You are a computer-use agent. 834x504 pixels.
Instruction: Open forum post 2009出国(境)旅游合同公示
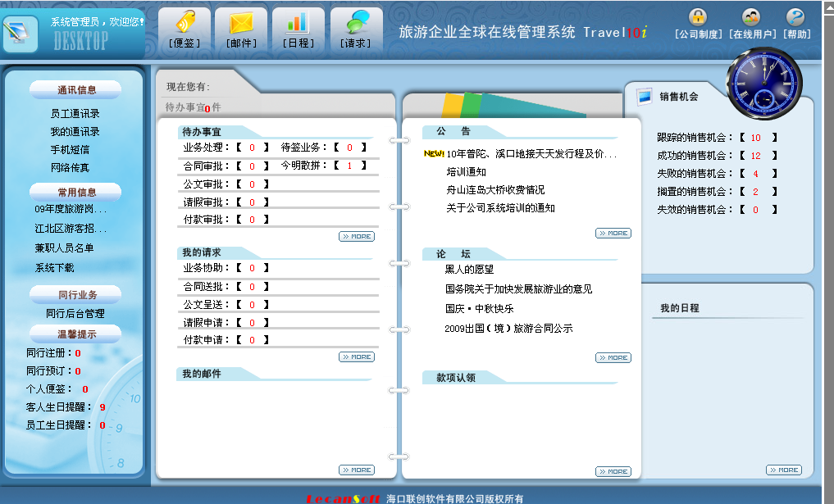pyautogui.click(x=508, y=329)
